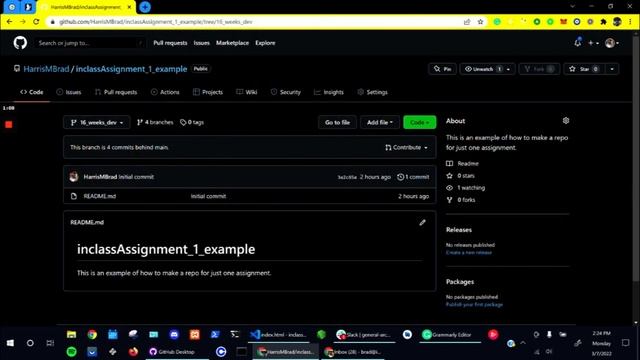Open the Windows Start menu
Image resolution: width=640 pixels, height=360 pixels.
(x=10, y=343)
